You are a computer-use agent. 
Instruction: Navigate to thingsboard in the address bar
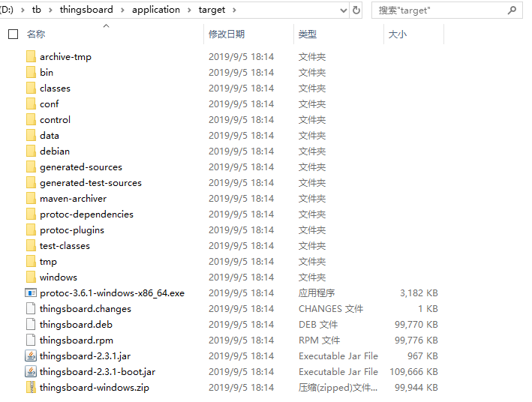(86, 10)
